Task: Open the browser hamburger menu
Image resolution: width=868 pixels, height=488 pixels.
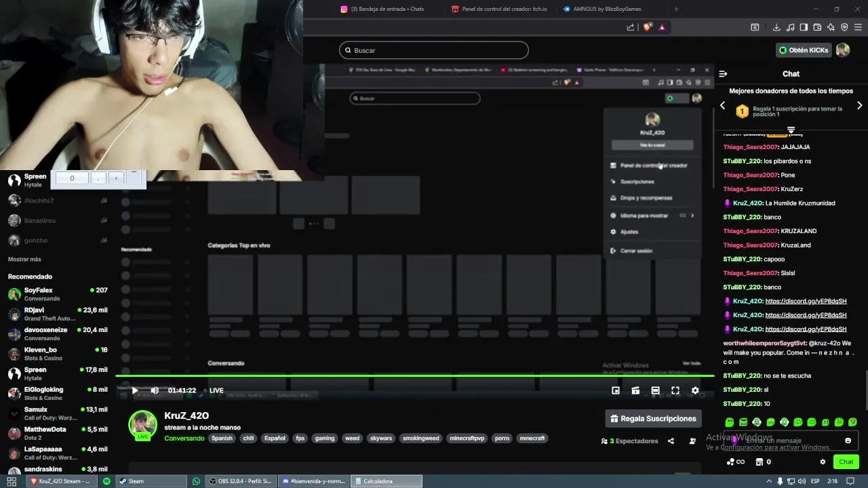Action: point(859,27)
